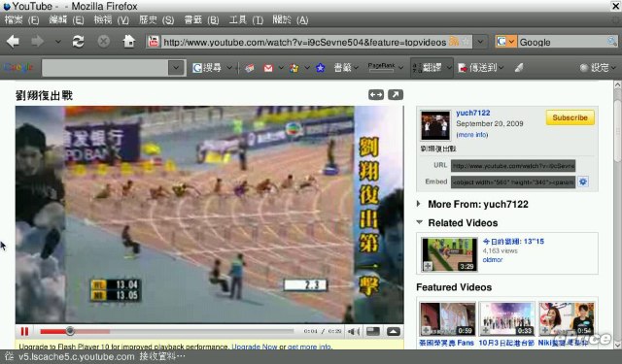Open video in pop-out window arrow icon
This screenshot has height=364, width=622.
click(x=396, y=95)
